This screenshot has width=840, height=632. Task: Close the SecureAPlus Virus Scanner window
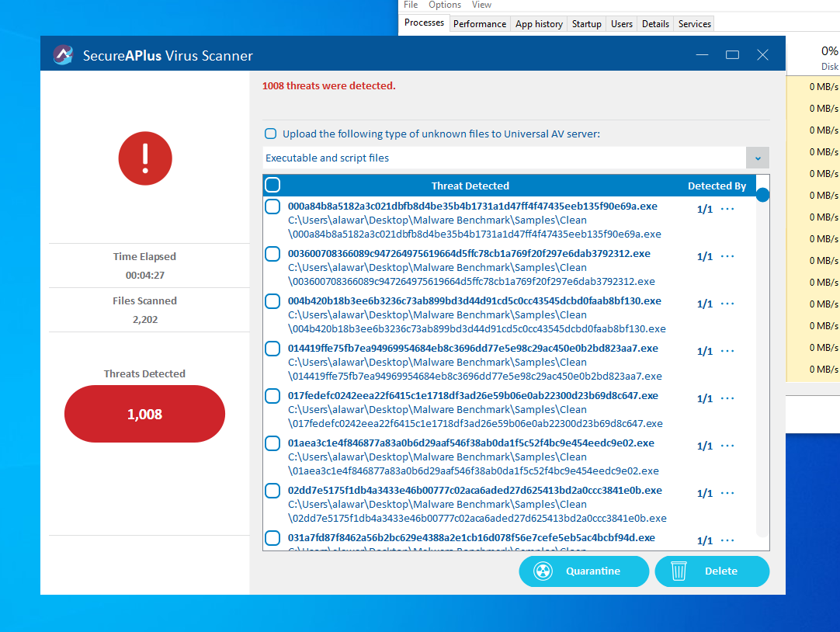click(x=762, y=54)
